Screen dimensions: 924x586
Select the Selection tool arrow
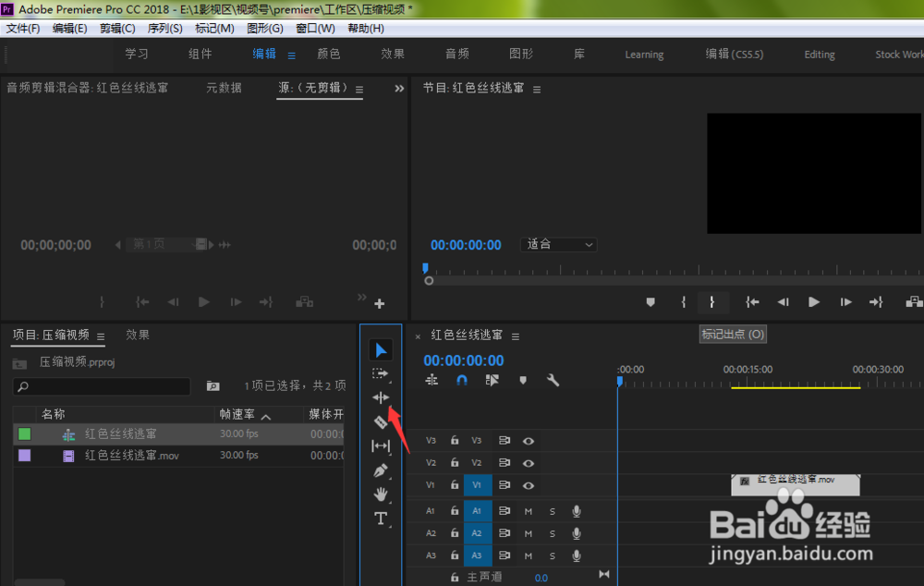[381, 350]
